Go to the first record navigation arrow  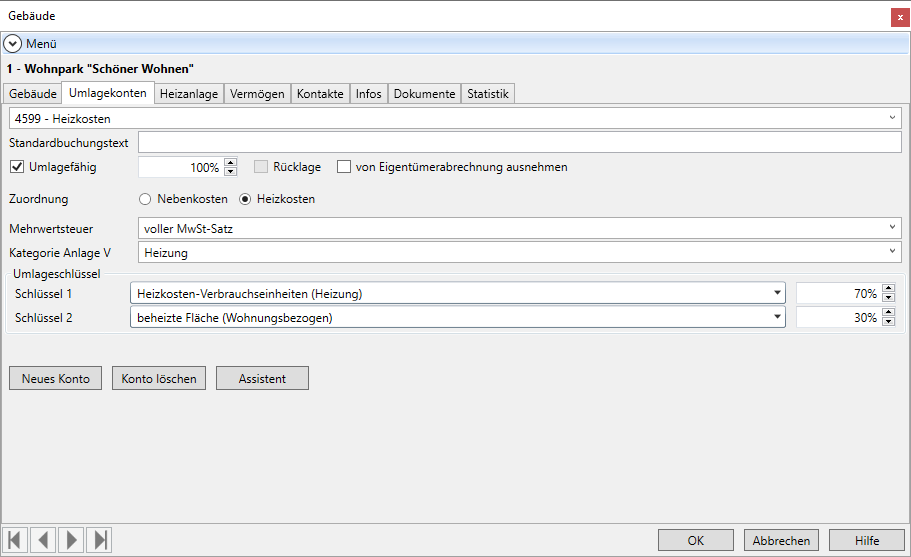click(x=15, y=541)
